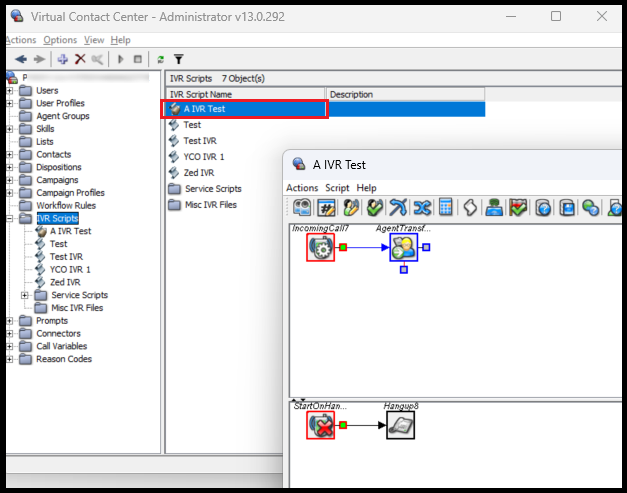The width and height of the screenshot is (627, 493).
Task: Click the blue tray with green top icon
Action: point(494,208)
